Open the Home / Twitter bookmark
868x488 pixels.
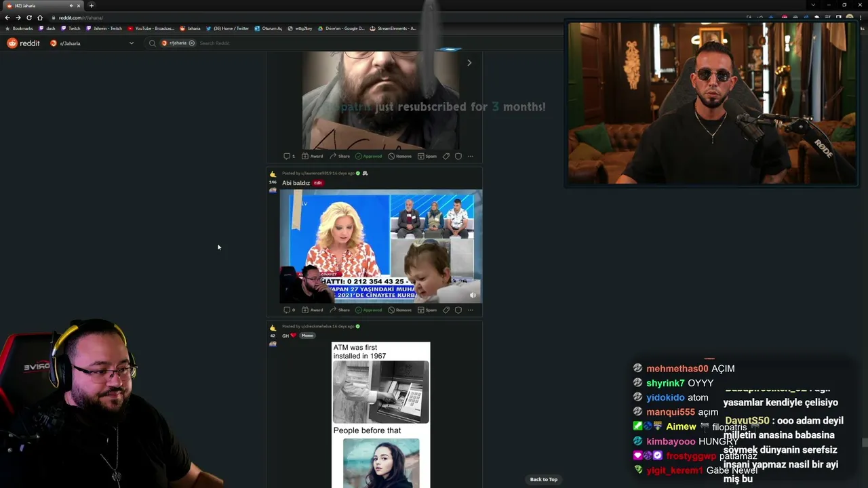(x=227, y=28)
